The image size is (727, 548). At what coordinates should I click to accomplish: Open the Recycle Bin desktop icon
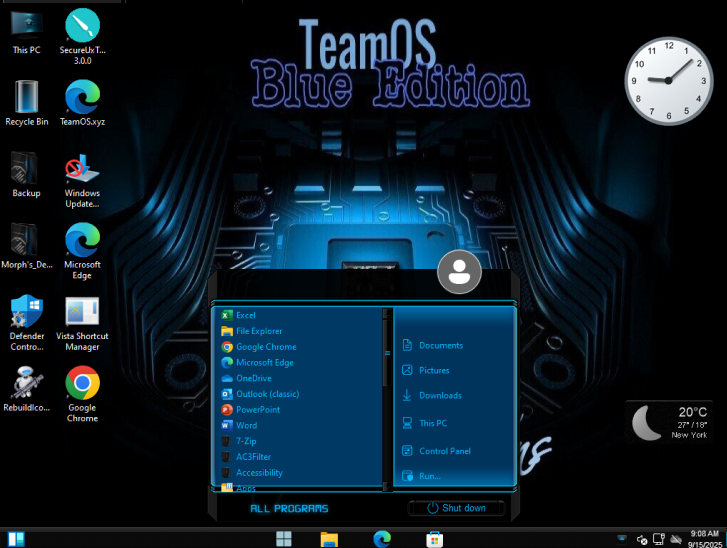coord(26,103)
